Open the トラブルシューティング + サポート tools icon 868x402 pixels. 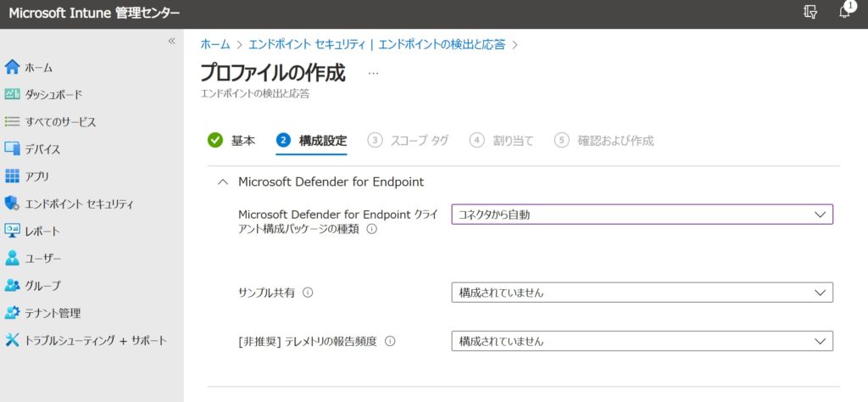(x=12, y=340)
